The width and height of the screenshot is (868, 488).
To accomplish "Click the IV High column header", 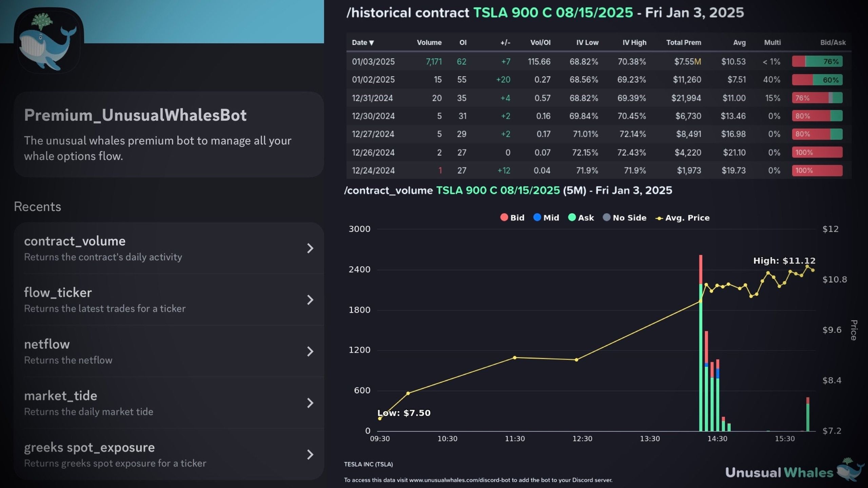I will pos(634,42).
